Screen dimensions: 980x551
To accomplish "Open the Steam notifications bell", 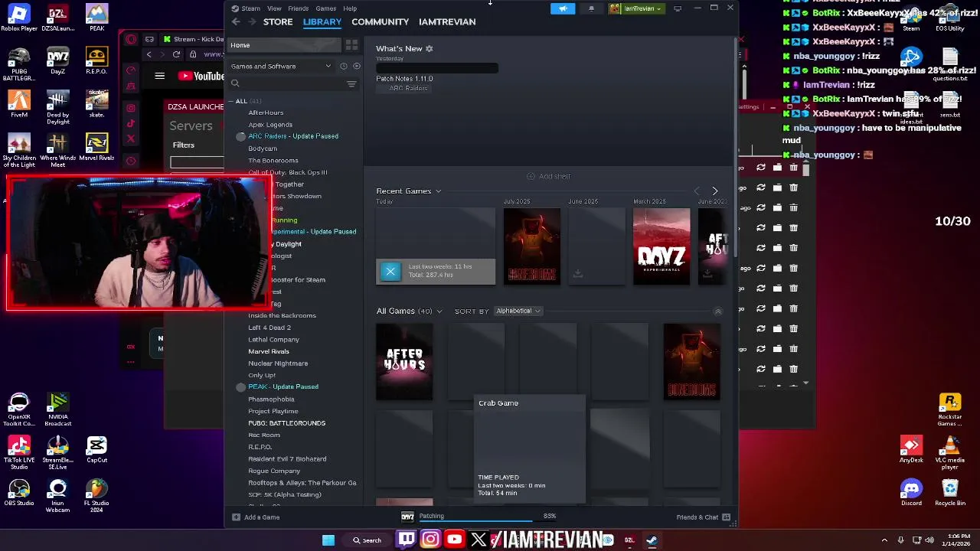I will click(591, 8).
